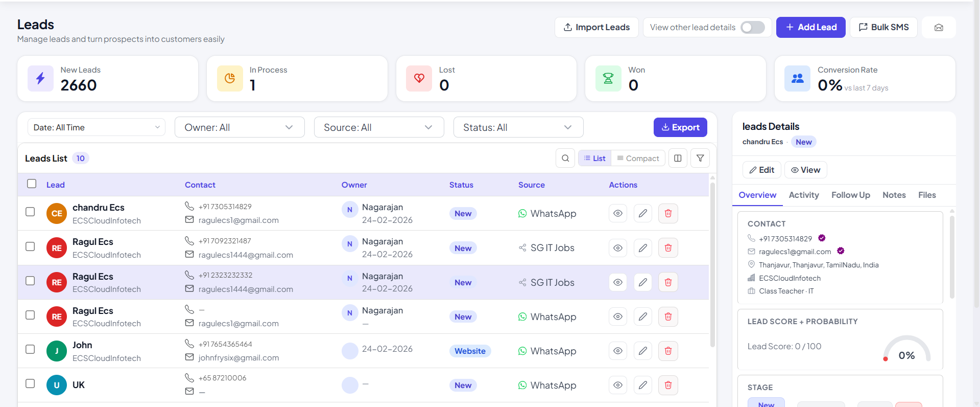Open the Follow Up tab

click(850, 195)
